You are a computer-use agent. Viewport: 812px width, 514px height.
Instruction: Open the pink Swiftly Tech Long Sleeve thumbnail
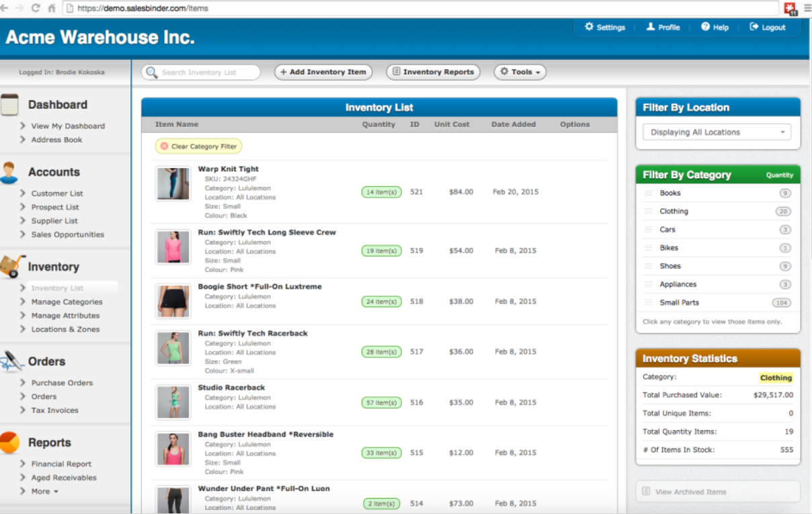point(173,247)
